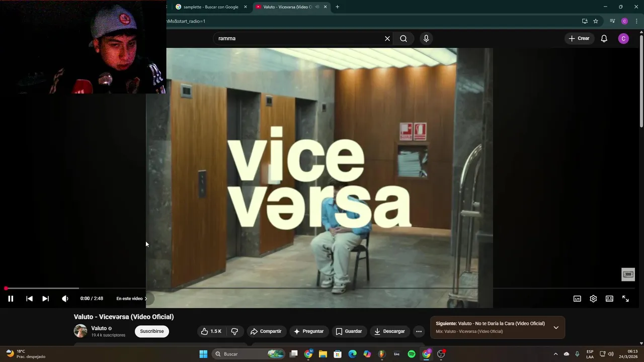Switch to theater mode view
The image size is (644, 362).
pos(609,299)
